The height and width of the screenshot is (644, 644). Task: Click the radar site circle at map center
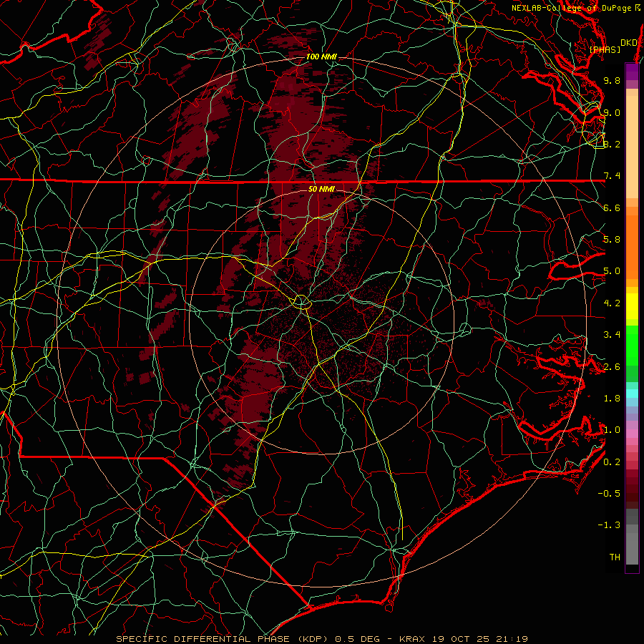point(302,302)
